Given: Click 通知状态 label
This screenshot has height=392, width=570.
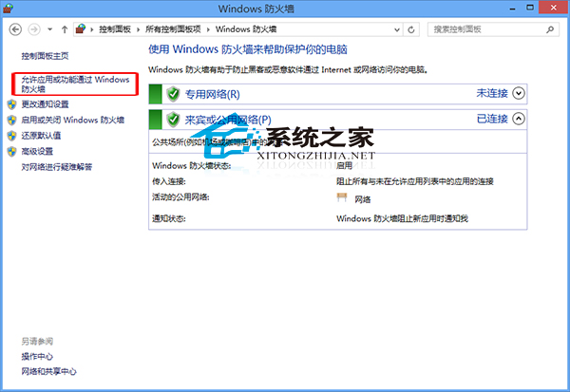Looking at the screenshot, I should pyautogui.click(x=169, y=218).
